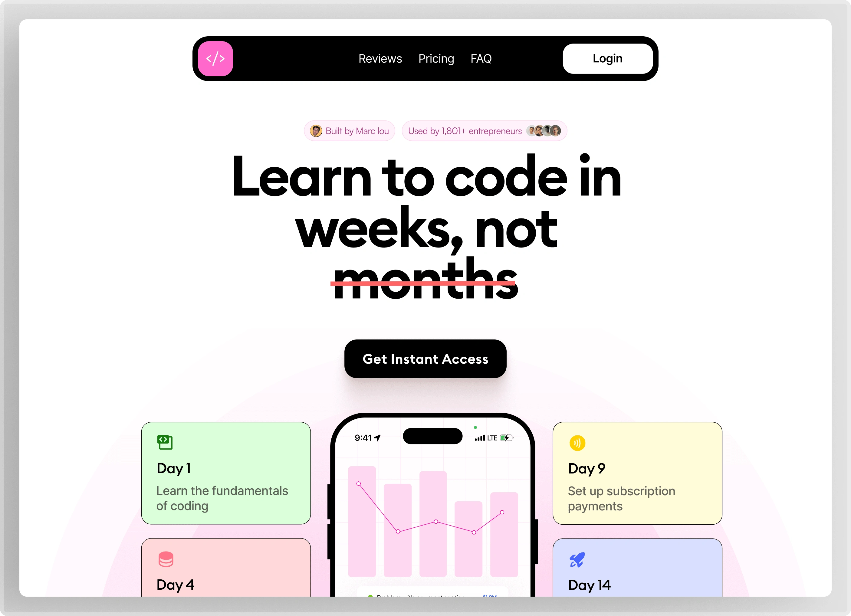Click the Used by 1801 entrepreneurs badge

(x=484, y=131)
